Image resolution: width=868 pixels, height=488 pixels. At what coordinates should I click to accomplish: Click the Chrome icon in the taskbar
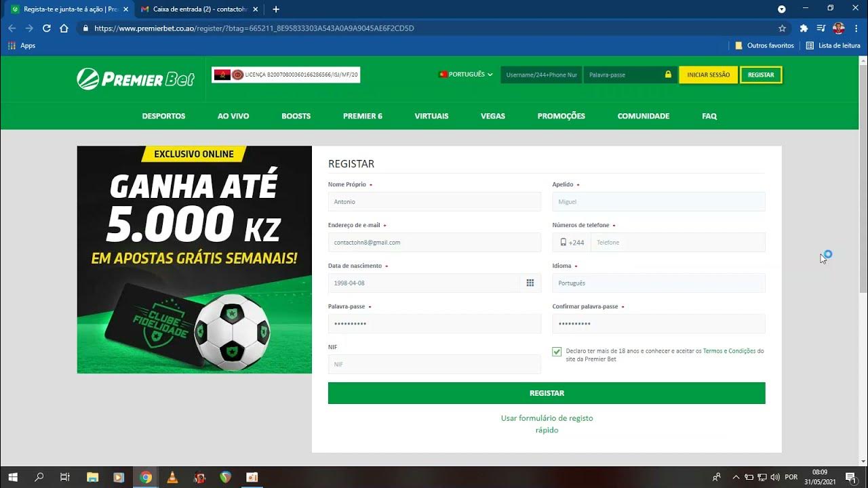[146, 477]
